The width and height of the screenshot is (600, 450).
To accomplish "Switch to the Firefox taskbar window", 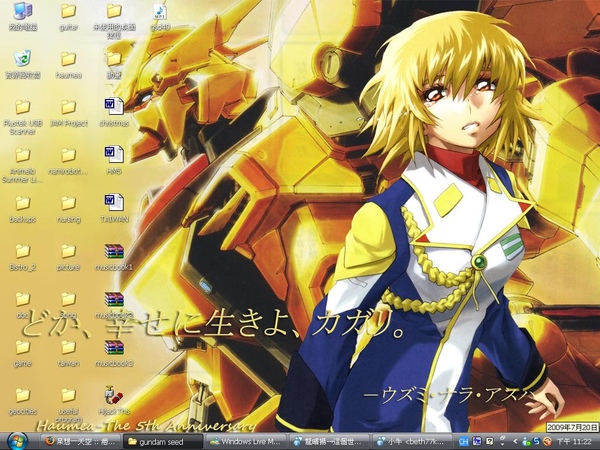I will pyautogui.click(x=80, y=442).
